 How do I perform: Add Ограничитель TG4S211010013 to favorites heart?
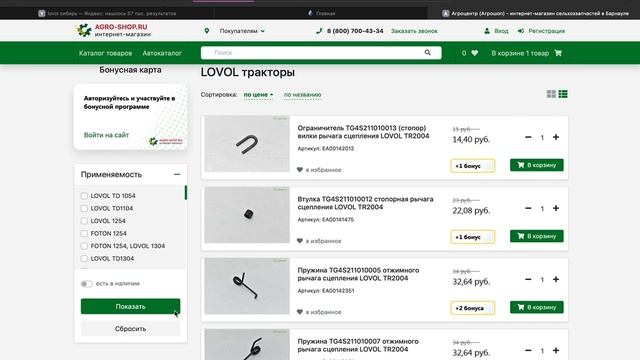[300, 170]
